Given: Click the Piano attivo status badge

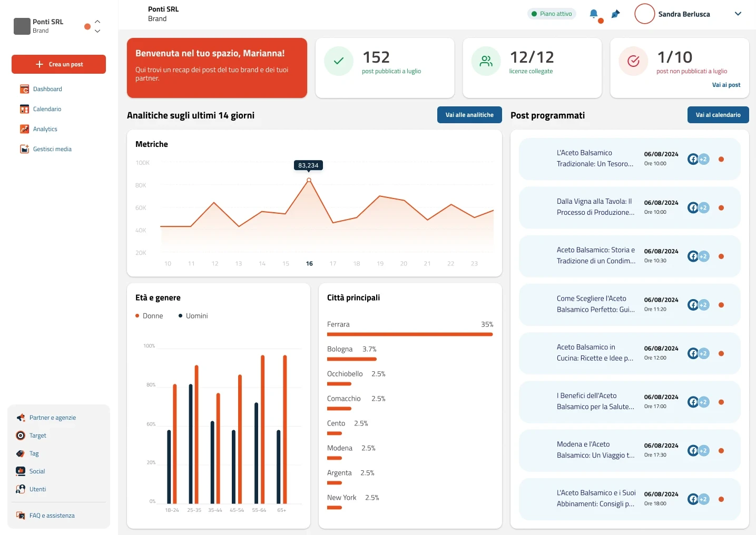Looking at the screenshot, I should pos(552,14).
